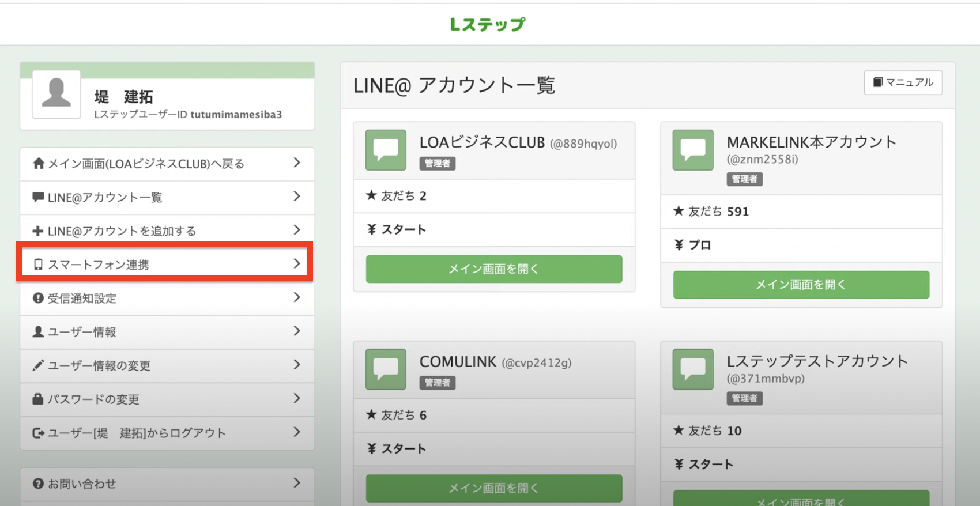Open お問い合わせ menu item
Screen dimensions: 980x506
[x=167, y=484]
